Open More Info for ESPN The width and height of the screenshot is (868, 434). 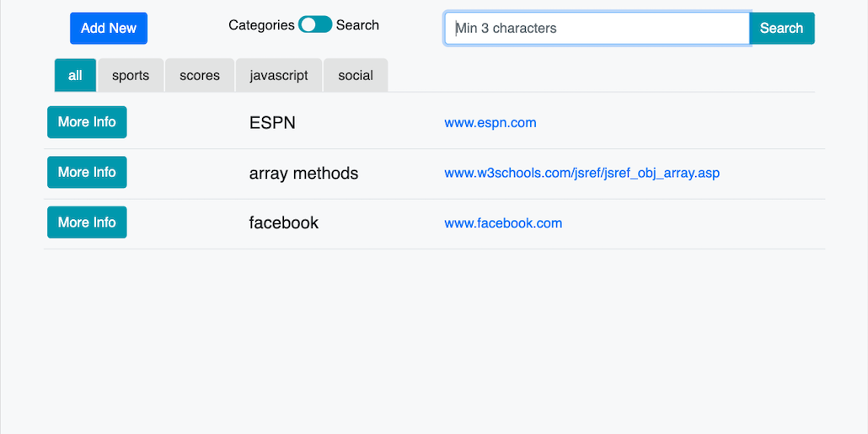87,122
